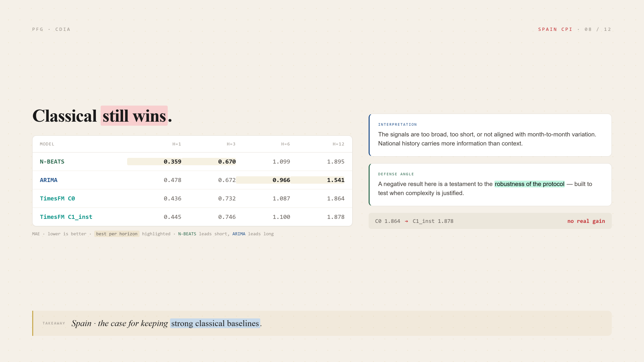
Task: Click ARIMA H=3 value 0.672
Action: [227, 180]
